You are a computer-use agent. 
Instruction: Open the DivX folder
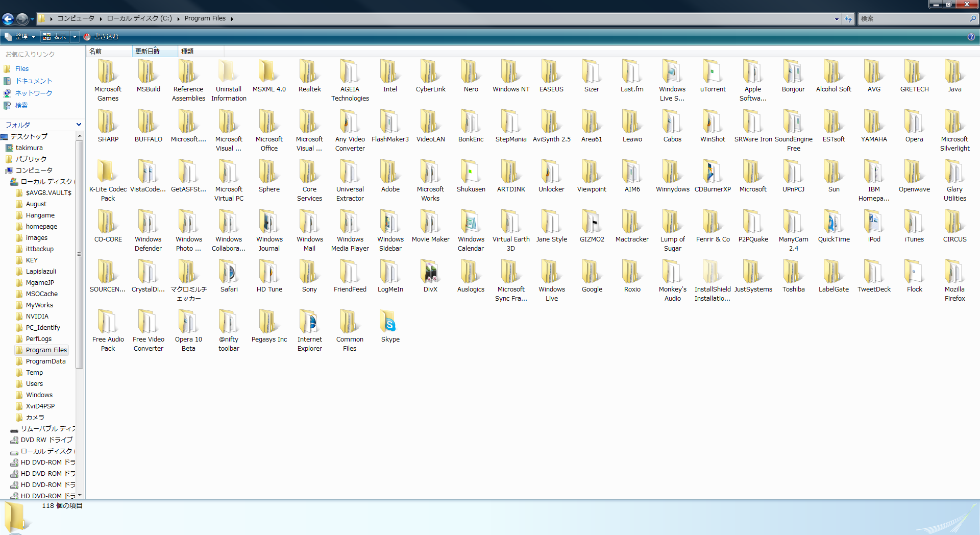430,276
